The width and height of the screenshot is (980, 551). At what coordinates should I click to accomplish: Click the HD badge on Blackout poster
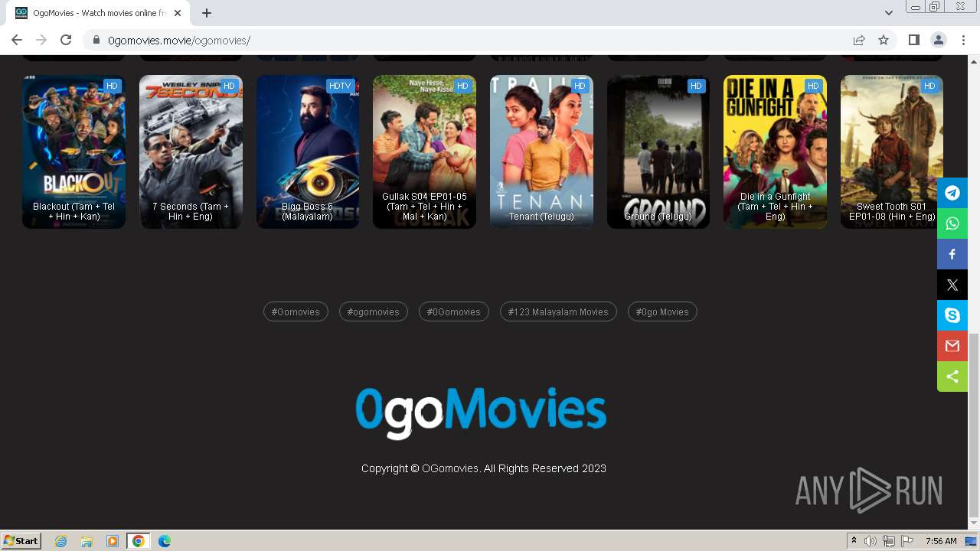pos(112,86)
